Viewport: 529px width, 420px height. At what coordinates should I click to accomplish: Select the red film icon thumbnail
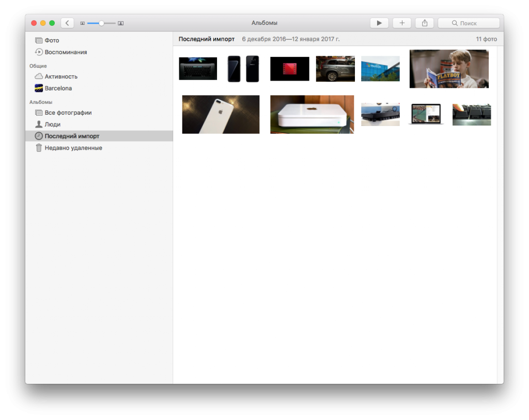pyautogui.click(x=290, y=69)
